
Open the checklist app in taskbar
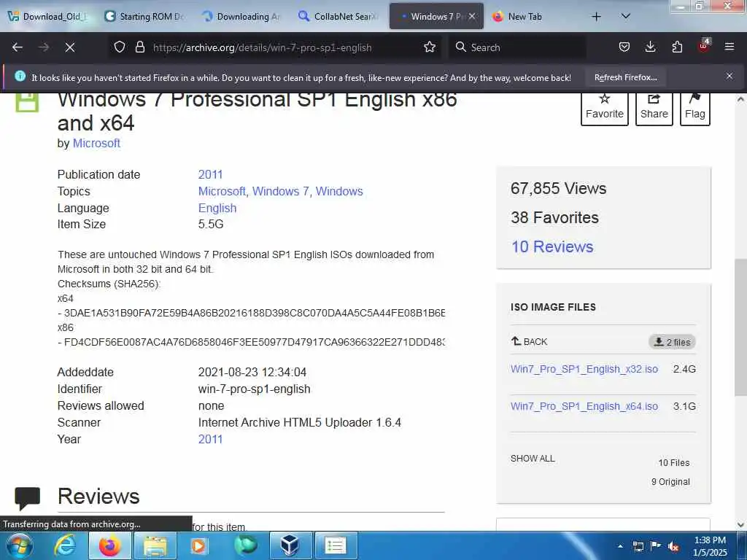click(x=335, y=545)
